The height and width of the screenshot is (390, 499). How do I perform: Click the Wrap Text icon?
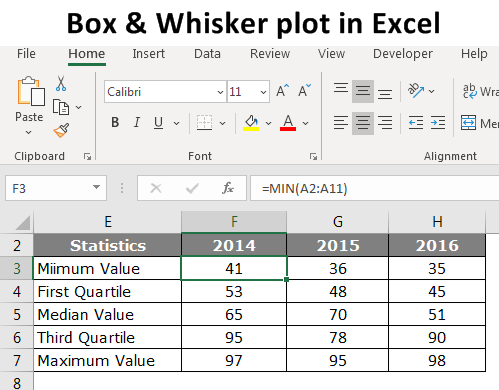point(470,91)
